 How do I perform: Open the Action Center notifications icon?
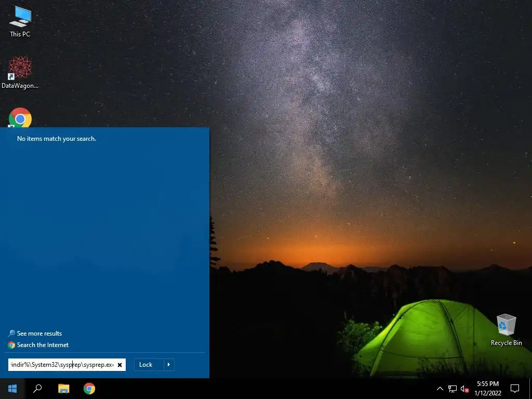point(515,389)
